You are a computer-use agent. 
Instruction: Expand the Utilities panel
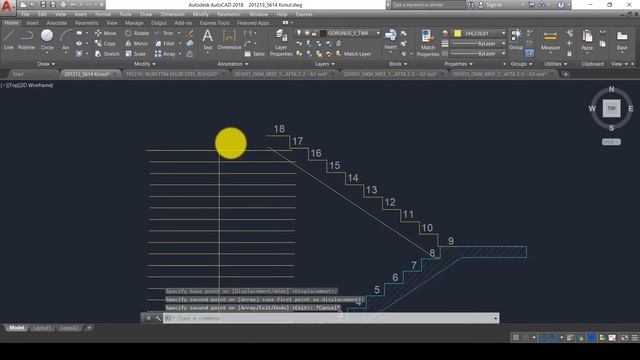(x=556, y=64)
